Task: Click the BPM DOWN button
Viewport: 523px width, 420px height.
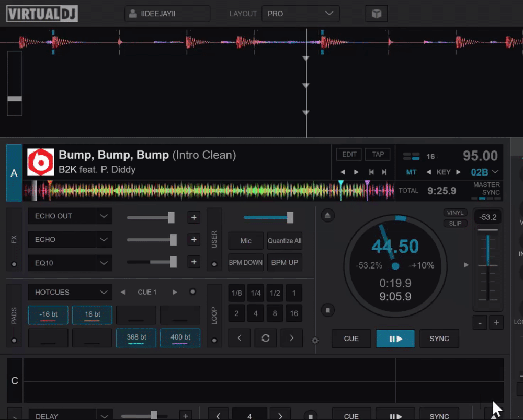Action: pos(246,262)
